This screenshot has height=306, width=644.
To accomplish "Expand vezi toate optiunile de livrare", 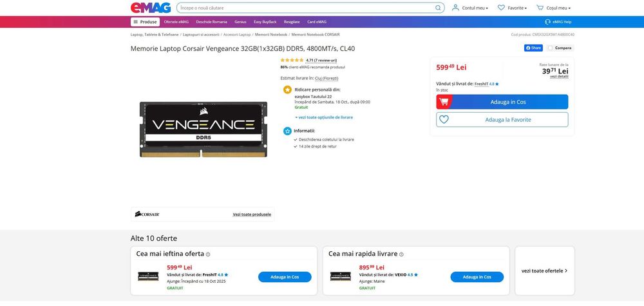I will click(x=324, y=117).
